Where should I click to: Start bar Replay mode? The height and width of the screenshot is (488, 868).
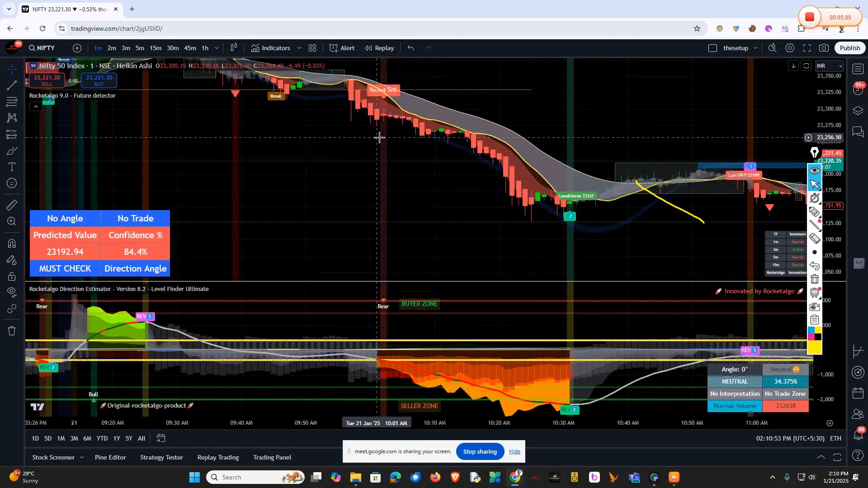pos(380,48)
